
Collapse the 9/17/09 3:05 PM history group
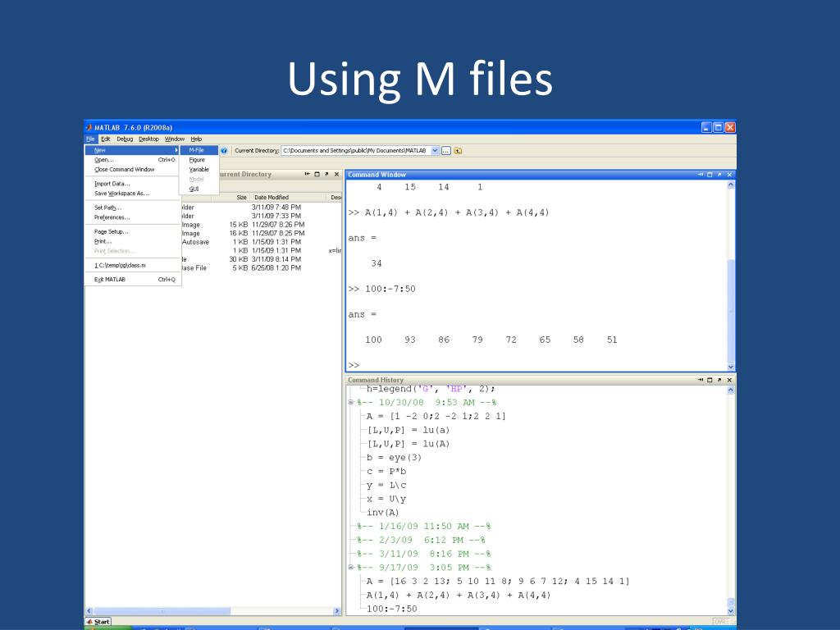351,568
